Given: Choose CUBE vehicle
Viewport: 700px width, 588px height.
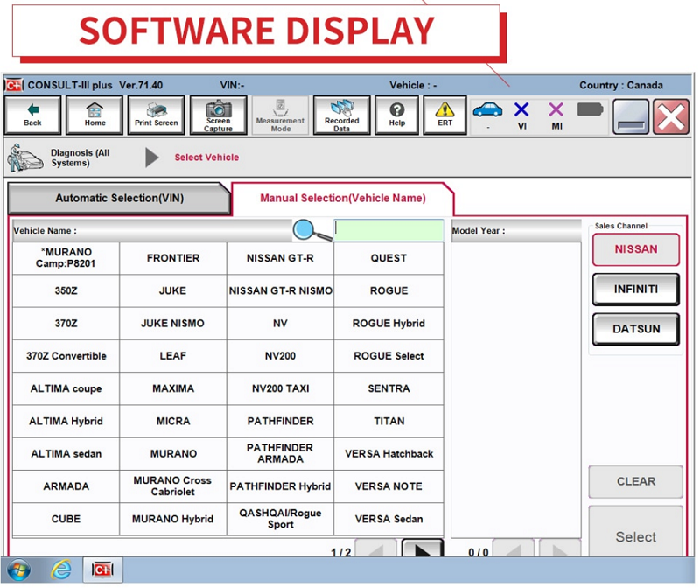Looking at the screenshot, I should coord(66,519).
